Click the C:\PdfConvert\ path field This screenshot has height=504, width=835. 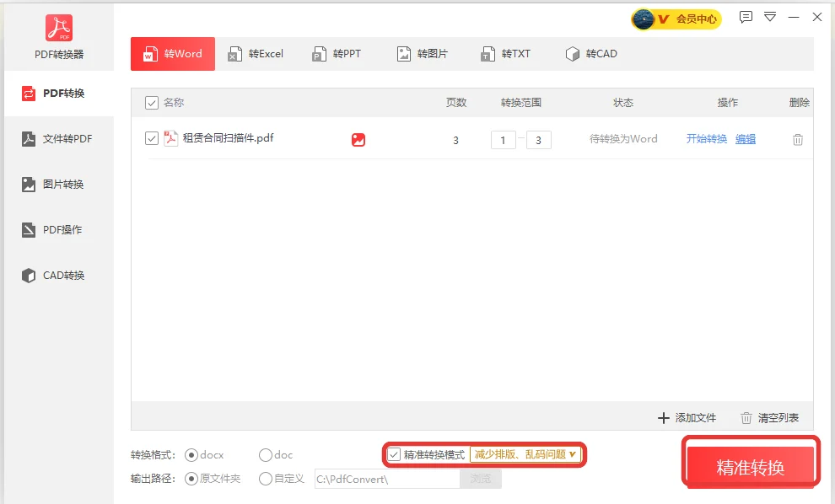pyautogui.click(x=387, y=479)
